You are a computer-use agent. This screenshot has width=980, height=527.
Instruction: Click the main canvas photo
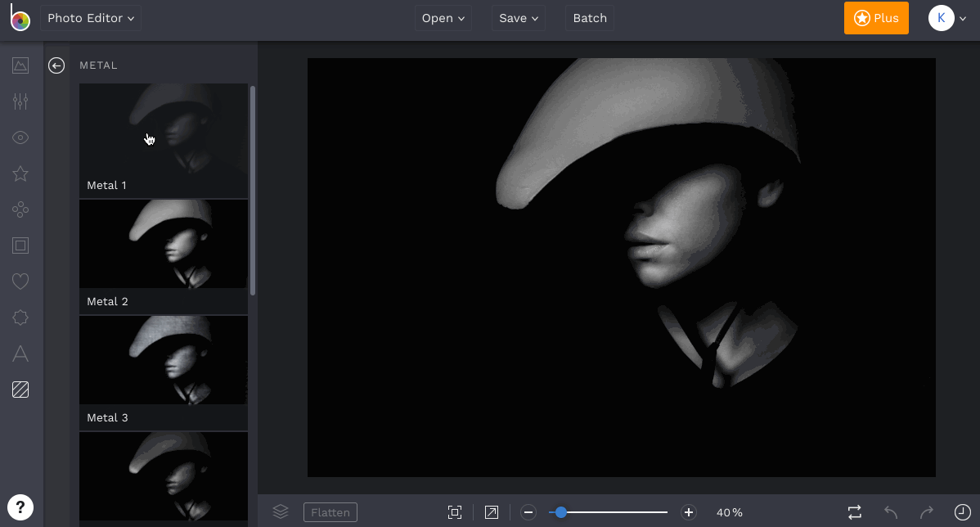(621, 268)
